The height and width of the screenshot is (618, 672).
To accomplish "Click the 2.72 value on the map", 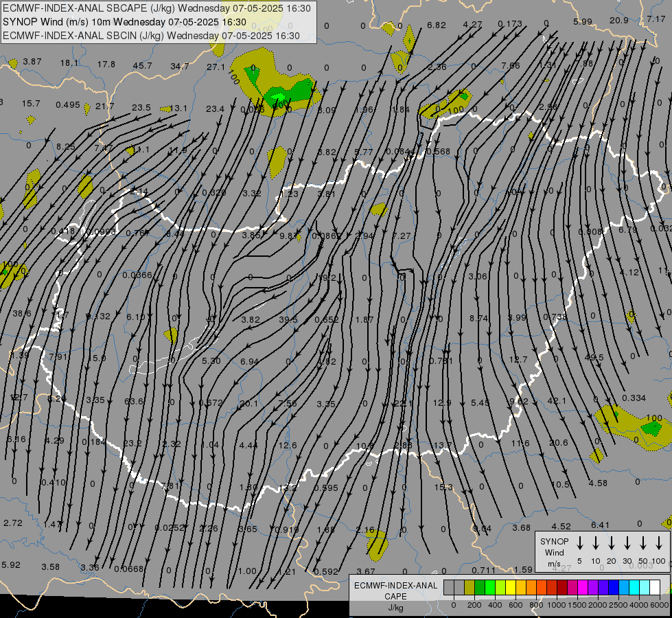I will point(13,523).
